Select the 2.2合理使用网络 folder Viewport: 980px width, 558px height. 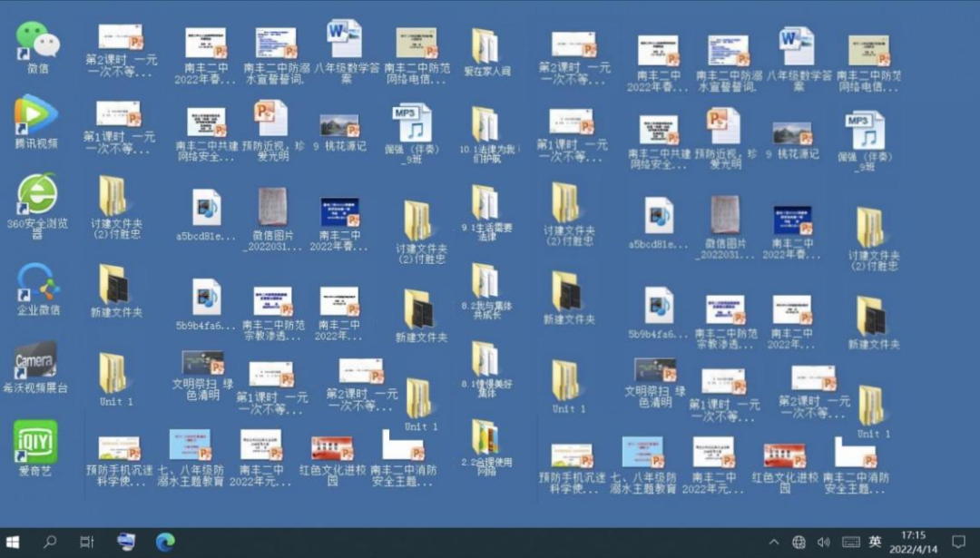[x=485, y=438]
